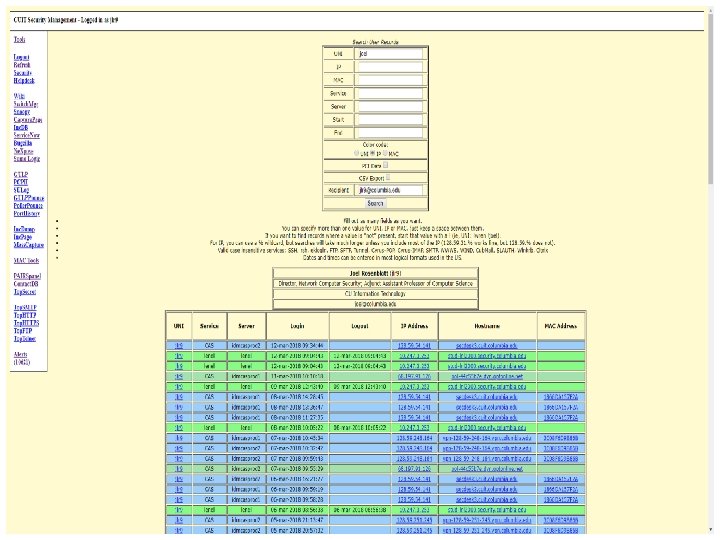This screenshot has width=720, height=540.
Task: Select the MAC color code radio button
Action: pos(385,153)
